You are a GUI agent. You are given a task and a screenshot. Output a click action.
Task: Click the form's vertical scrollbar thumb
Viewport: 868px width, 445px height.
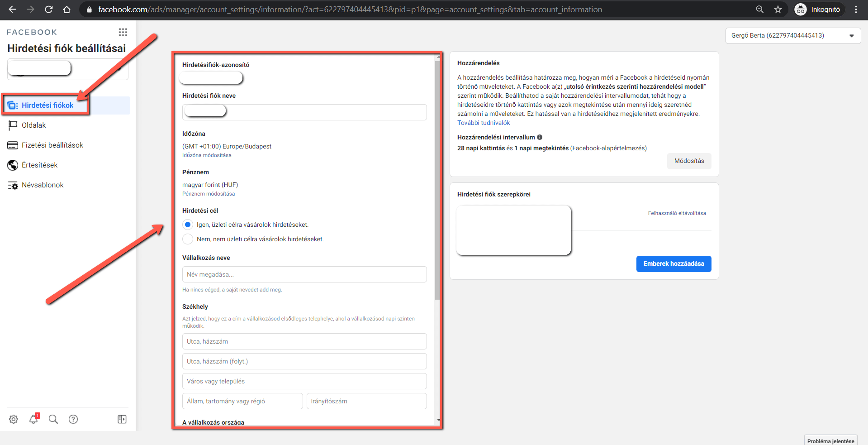pyautogui.click(x=437, y=180)
